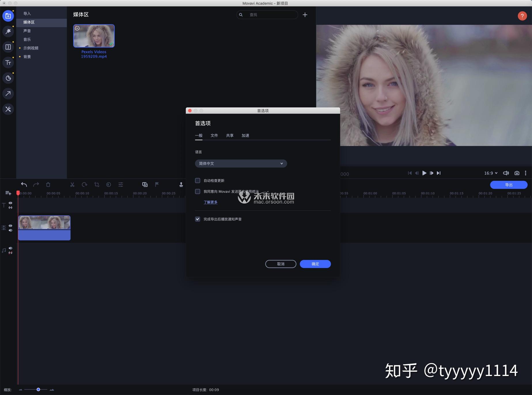Open the Titles text sidebar icon
The image size is (532, 395).
pyautogui.click(x=8, y=62)
